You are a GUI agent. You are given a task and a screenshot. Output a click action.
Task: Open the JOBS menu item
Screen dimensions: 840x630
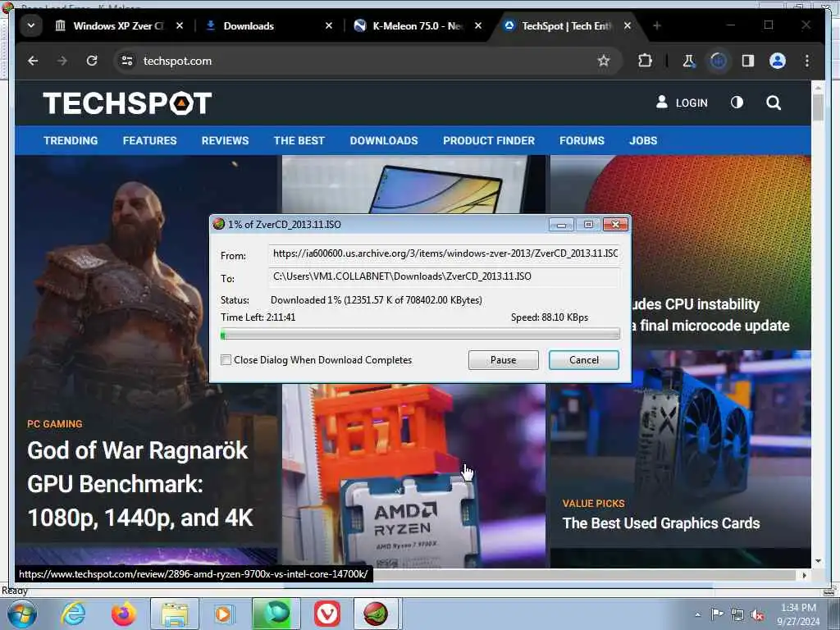(x=643, y=140)
